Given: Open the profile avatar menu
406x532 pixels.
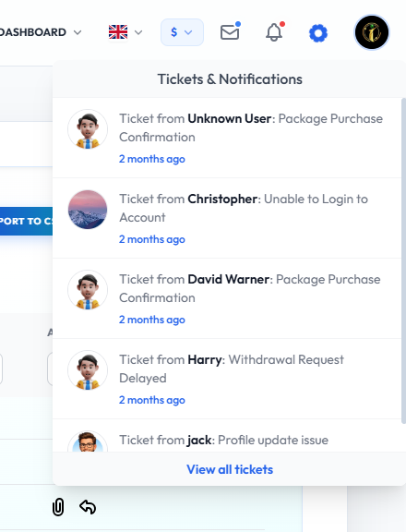Looking at the screenshot, I should pos(372,32).
